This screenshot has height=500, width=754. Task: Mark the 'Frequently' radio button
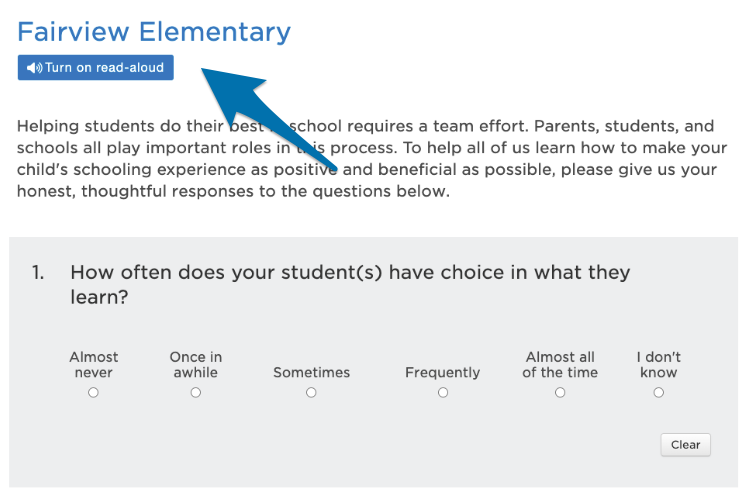tap(443, 393)
